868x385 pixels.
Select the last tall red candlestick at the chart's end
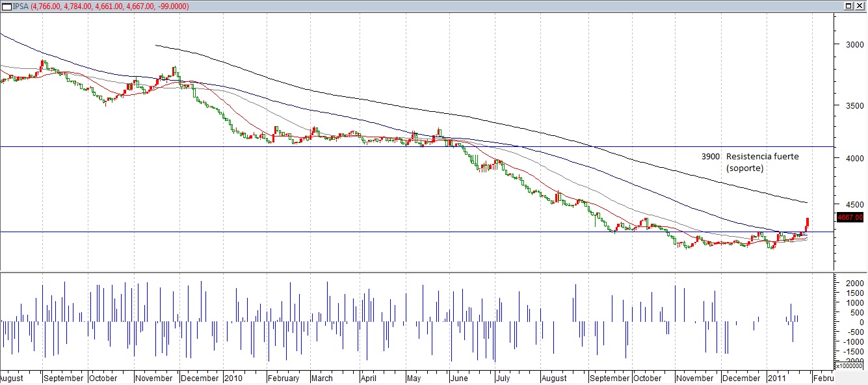[808, 223]
